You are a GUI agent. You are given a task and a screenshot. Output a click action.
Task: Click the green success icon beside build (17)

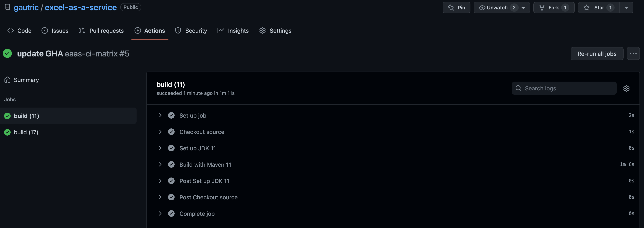(x=8, y=132)
